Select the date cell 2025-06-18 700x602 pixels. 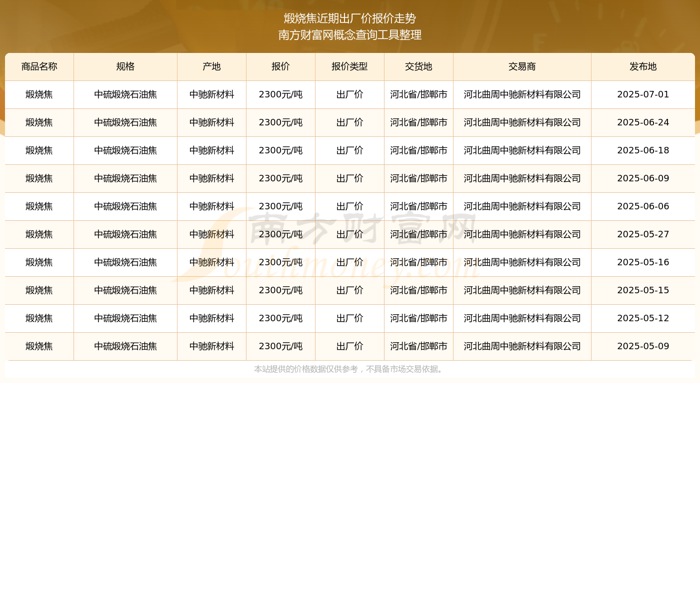coord(643,150)
